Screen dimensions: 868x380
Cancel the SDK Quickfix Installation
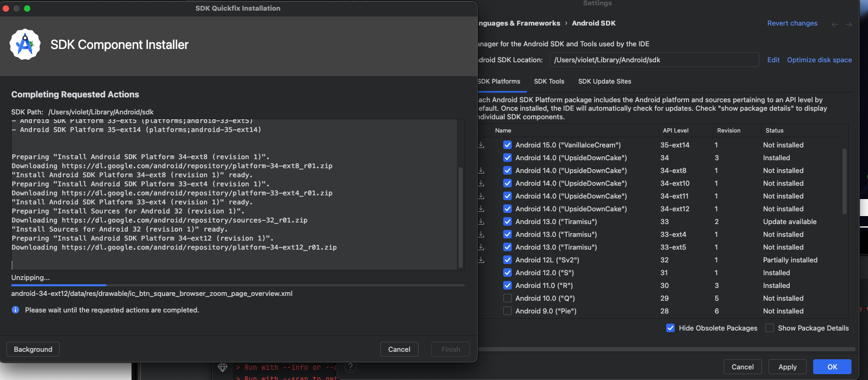pyautogui.click(x=399, y=349)
